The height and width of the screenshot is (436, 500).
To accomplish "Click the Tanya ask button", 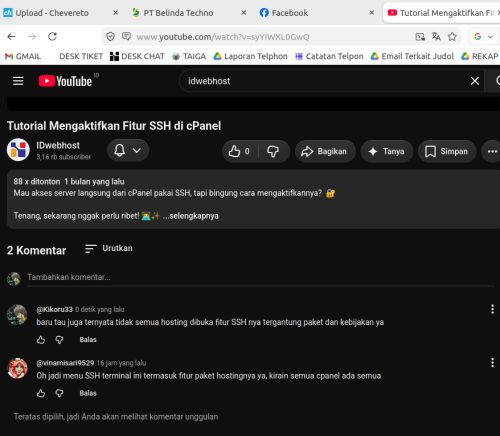I will (387, 151).
